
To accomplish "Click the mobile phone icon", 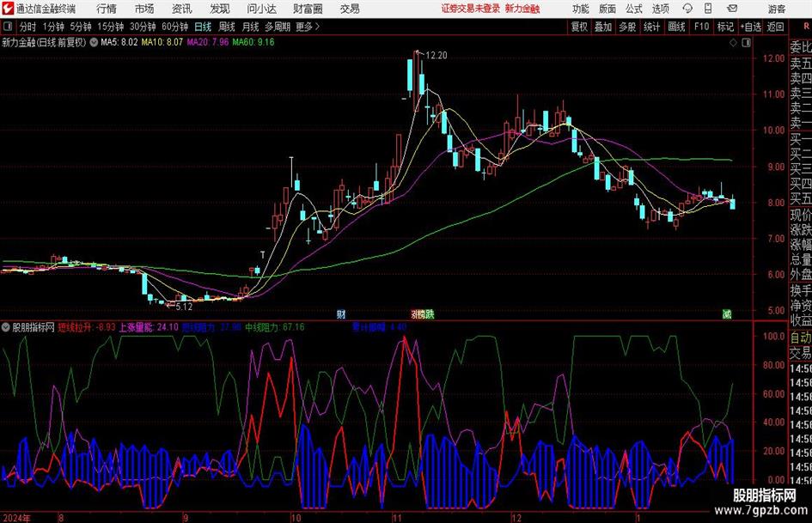I will (x=708, y=9).
